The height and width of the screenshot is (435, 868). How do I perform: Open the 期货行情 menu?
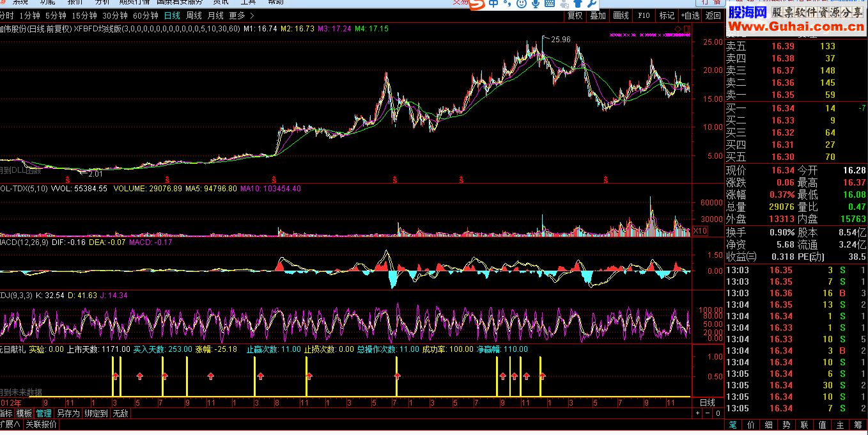134,3
